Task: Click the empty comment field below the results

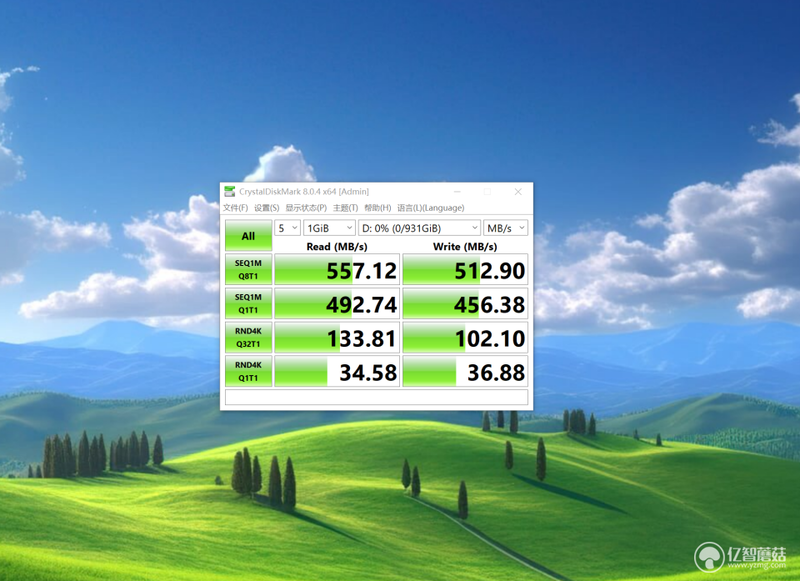Action: pyautogui.click(x=377, y=397)
